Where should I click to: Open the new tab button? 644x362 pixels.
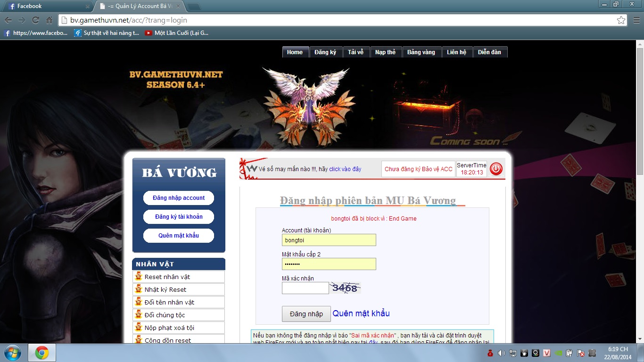[x=194, y=7]
